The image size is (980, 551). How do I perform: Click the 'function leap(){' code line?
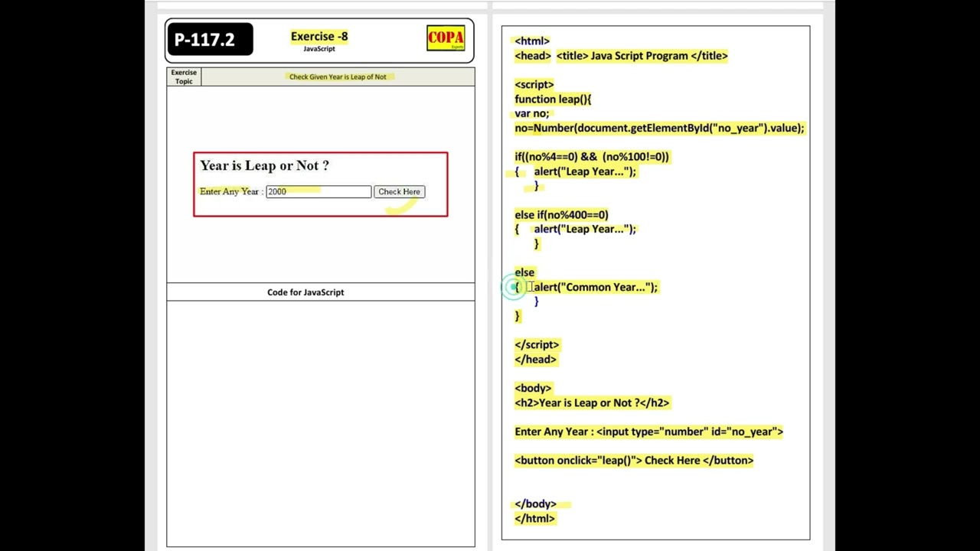click(x=553, y=99)
